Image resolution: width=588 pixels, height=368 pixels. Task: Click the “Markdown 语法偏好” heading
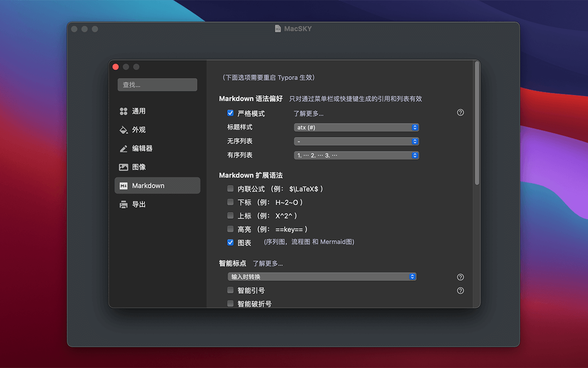point(251,99)
